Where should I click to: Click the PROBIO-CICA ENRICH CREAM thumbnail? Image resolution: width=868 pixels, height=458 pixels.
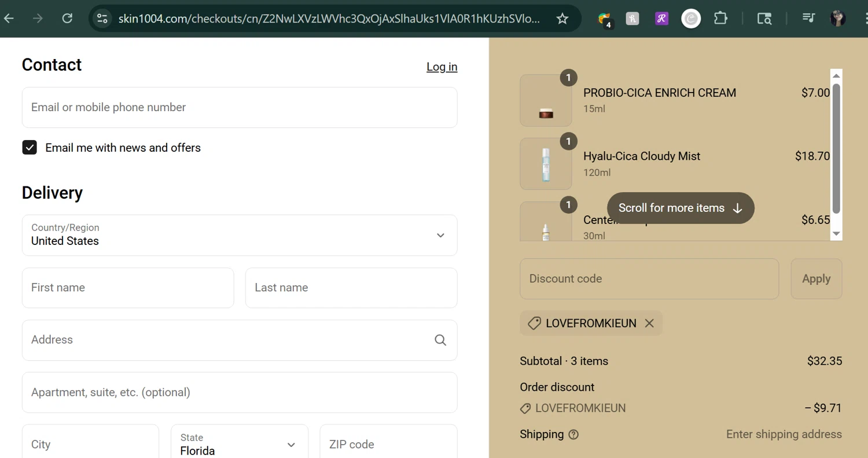point(546,100)
